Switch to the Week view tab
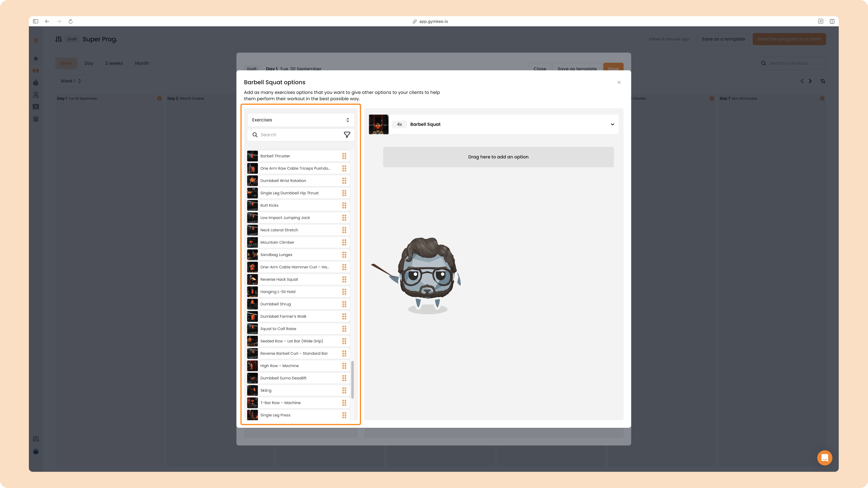The width and height of the screenshot is (868, 488). click(66, 63)
